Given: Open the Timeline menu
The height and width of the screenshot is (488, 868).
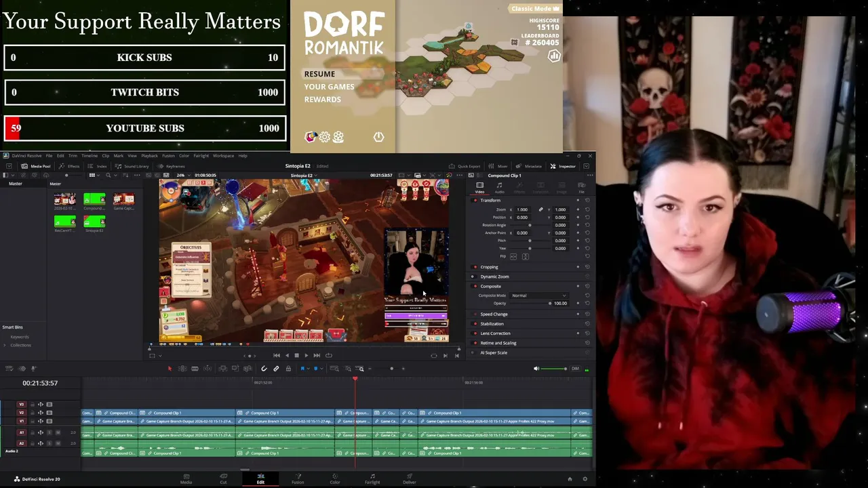Looking at the screenshot, I should click(x=90, y=156).
